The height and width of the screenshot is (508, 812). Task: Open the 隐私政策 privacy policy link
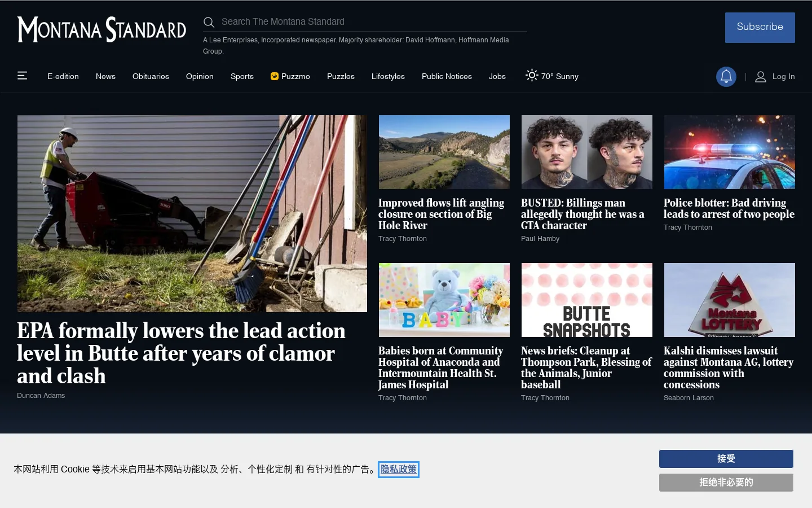tap(399, 469)
